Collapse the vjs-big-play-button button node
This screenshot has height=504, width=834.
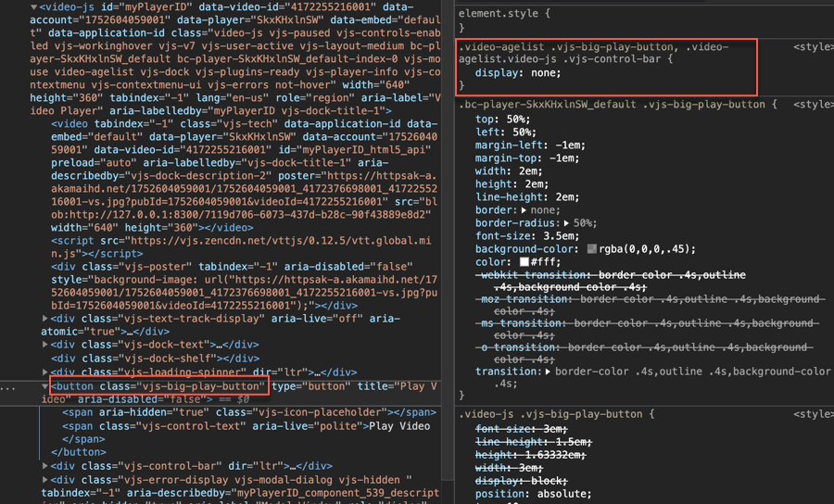(46, 386)
